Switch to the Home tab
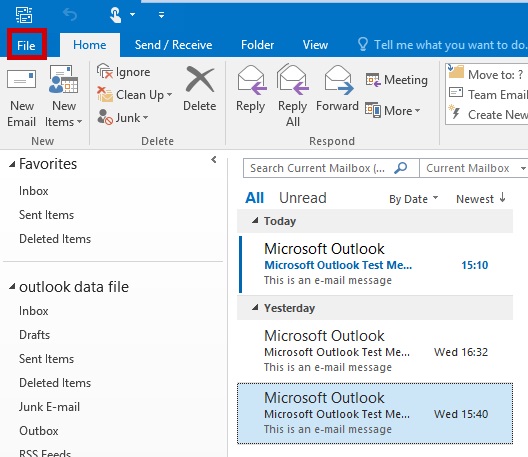The width and height of the screenshot is (528, 457). pyautogui.click(x=90, y=45)
